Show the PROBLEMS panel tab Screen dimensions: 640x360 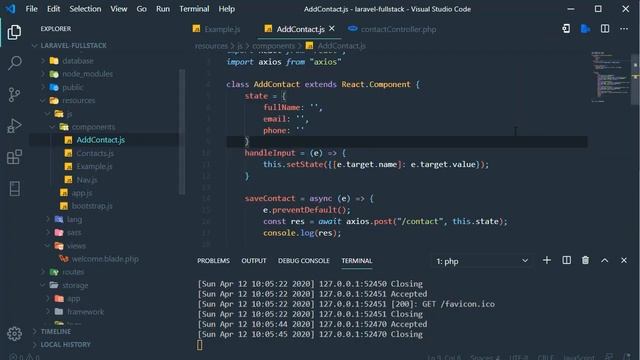pyautogui.click(x=213, y=260)
